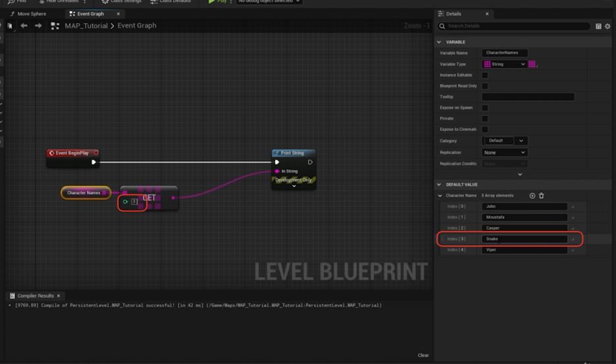Viewport: 616px width, 364px height.
Task: Click Event BeginPlay delegate pin
Action: coord(96,153)
